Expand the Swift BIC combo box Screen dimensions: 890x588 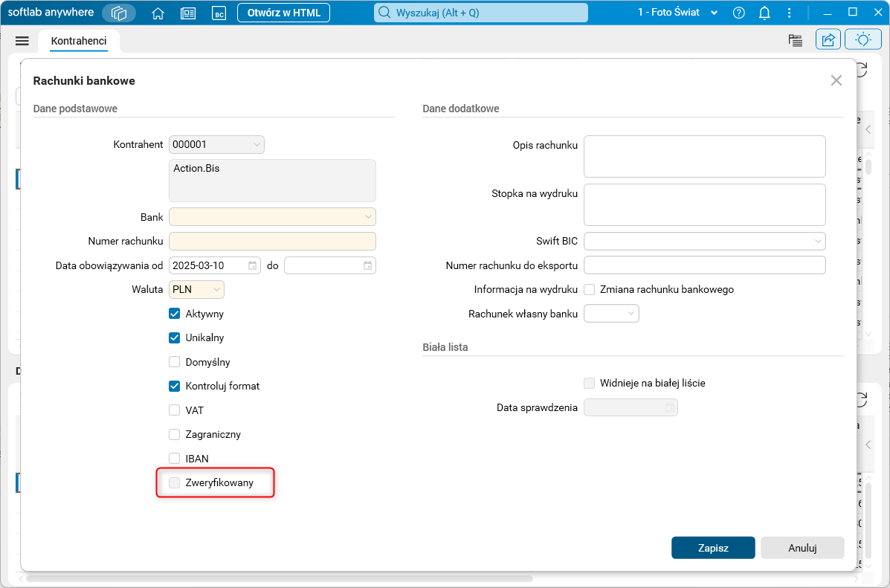(818, 241)
